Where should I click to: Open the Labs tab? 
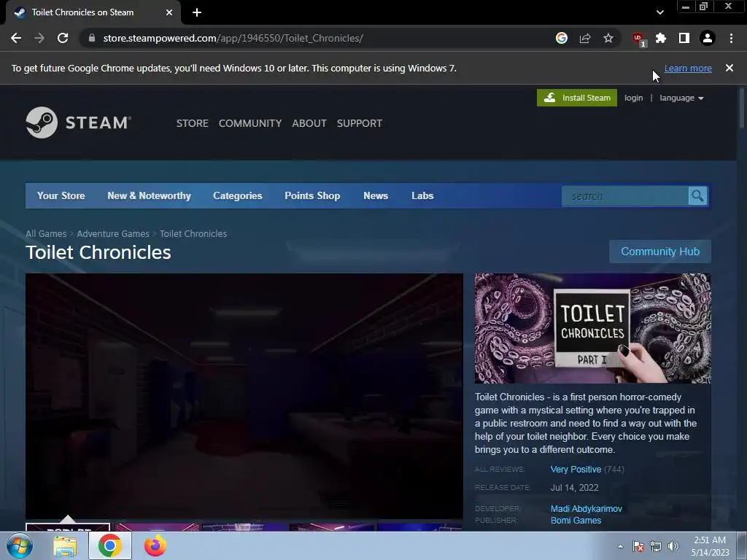pyautogui.click(x=422, y=195)
